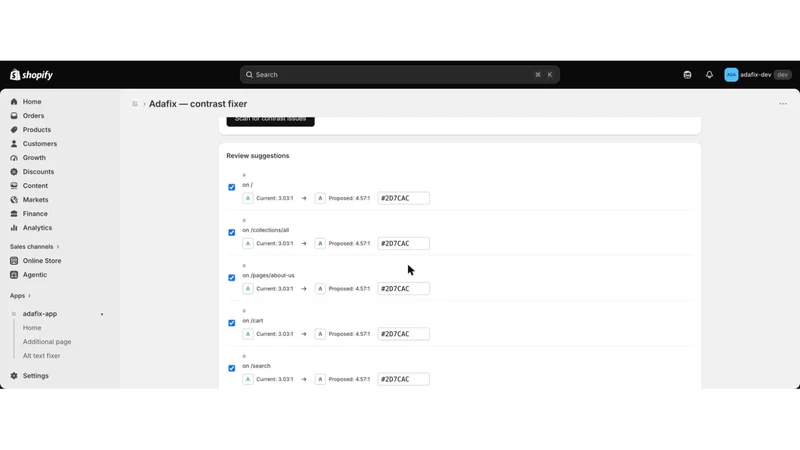Select adafix-app in sidebar
The height and width of the screenshot is (450, 800).
point(39,314)
